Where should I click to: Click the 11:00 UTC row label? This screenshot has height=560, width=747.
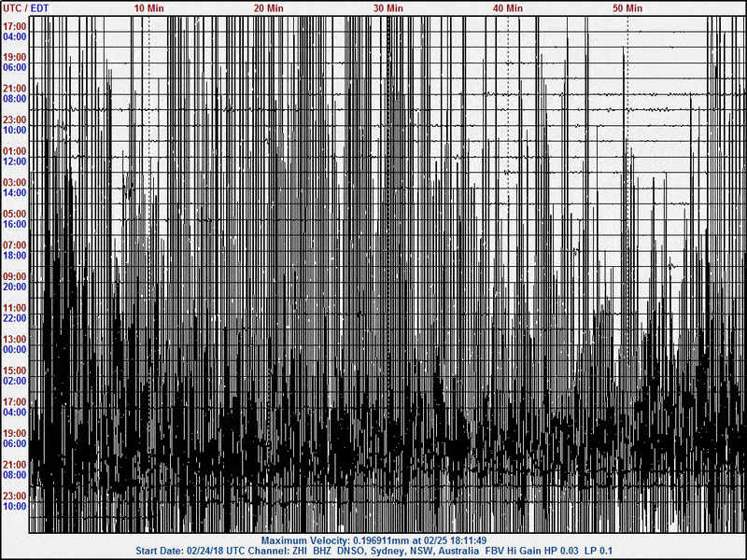point(15,308)
